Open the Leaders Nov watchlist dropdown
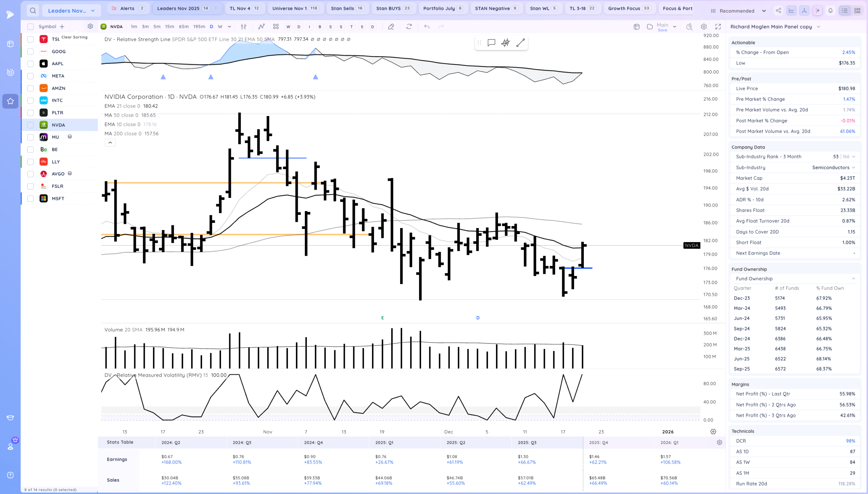 click(71, 11)
